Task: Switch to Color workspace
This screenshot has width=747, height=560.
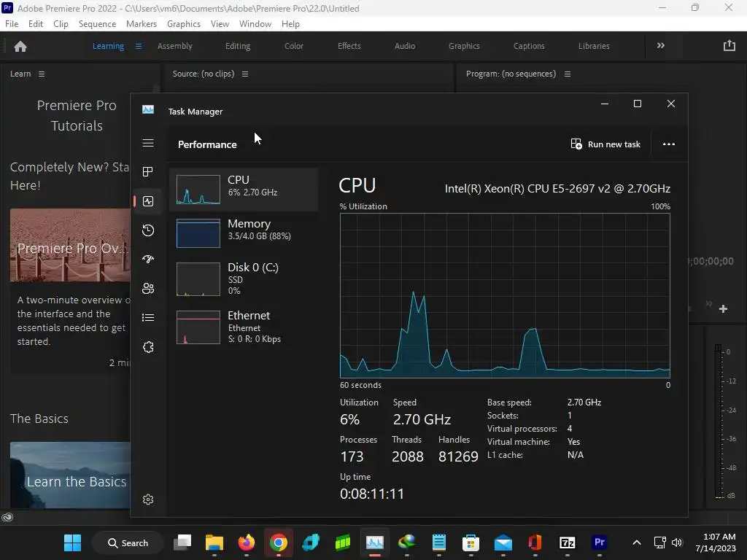Action: (294, 46)
